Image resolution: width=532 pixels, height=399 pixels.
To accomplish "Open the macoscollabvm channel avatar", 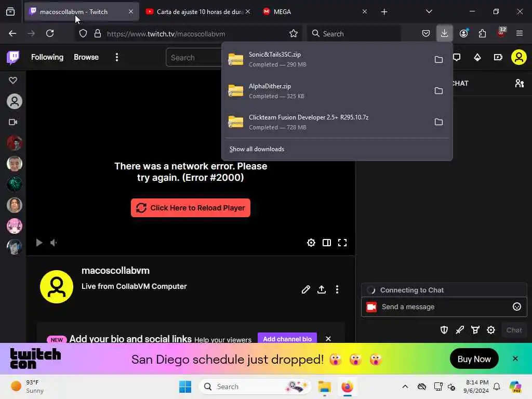I will click(57, 287).
